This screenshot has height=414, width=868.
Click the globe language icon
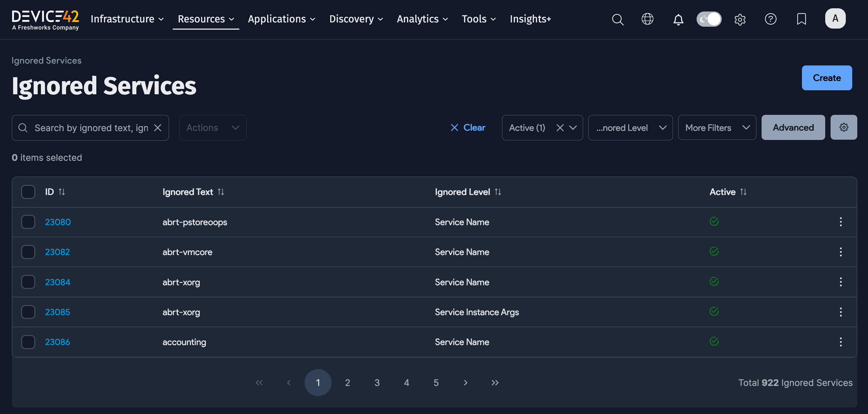[647, 19]
